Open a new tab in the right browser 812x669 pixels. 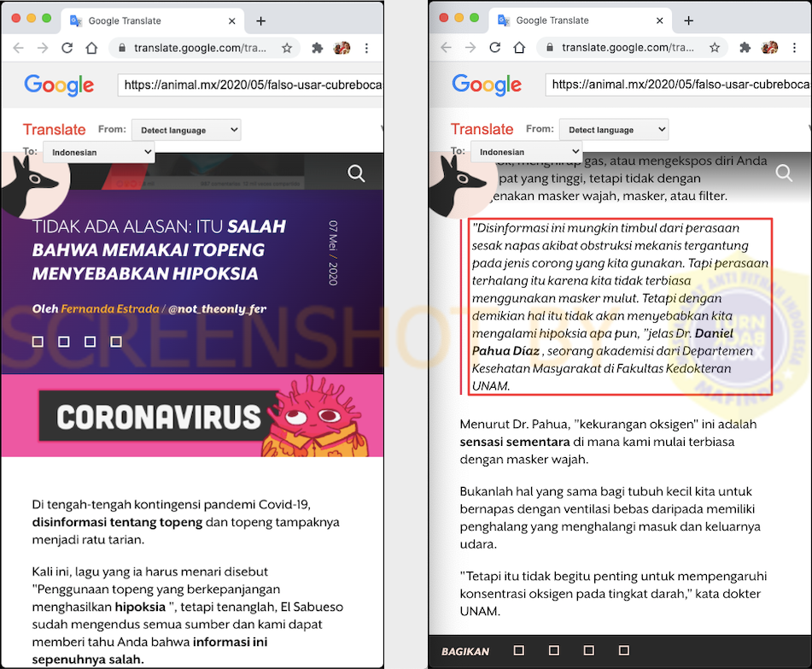689,21
